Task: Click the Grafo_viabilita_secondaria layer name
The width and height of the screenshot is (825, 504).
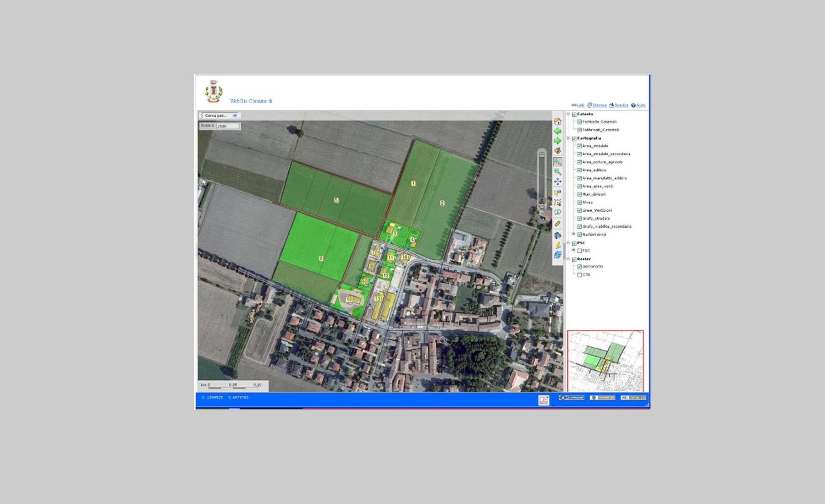Action: pyautogui.click(x=607, y=226)
